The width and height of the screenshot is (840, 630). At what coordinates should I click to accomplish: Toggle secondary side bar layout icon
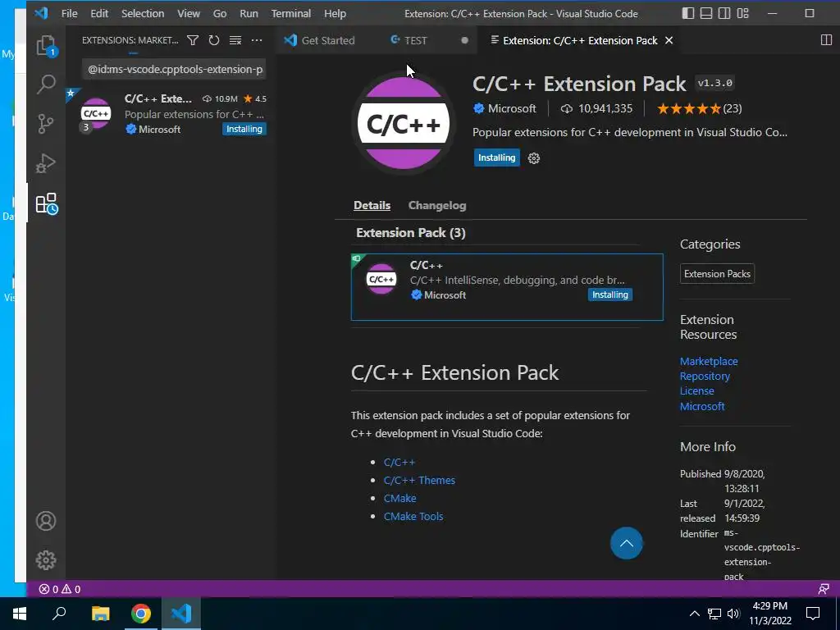pos(724,13)
